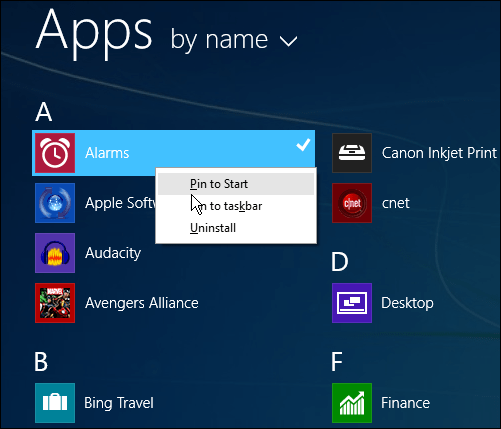Jump using the letter B group header

tap(41, 362)
